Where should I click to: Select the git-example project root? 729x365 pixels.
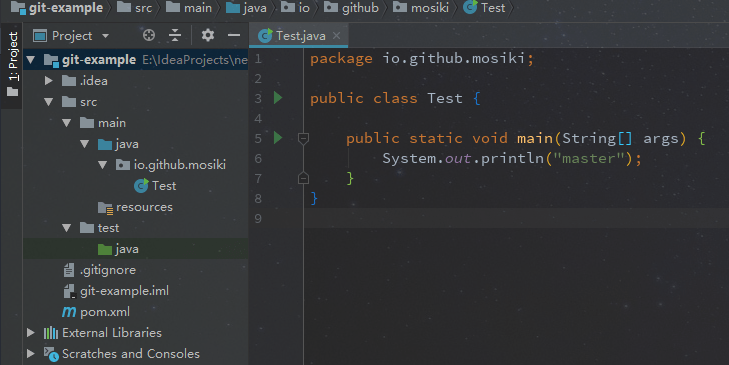tap(136, 60)
